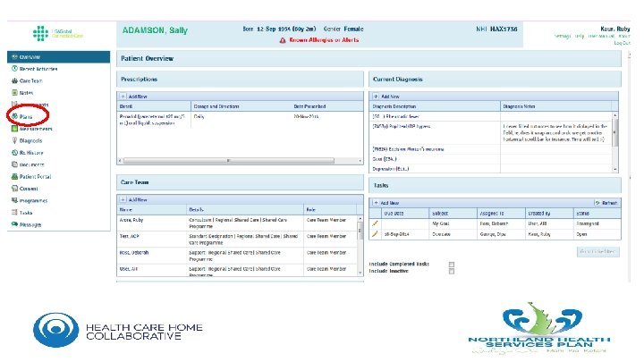Select My Goal task subject
The width and height of the screenshot is (644, 362).
click(x=441, y=223)
